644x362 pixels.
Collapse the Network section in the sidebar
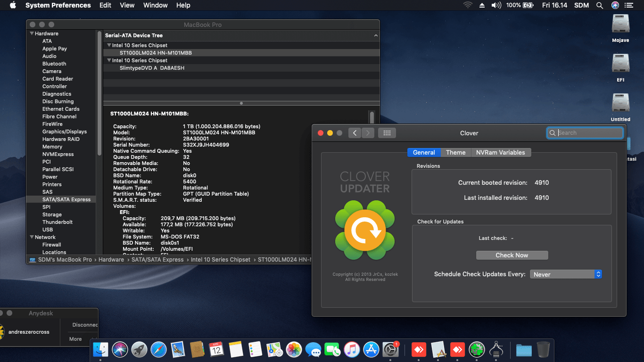32,237
